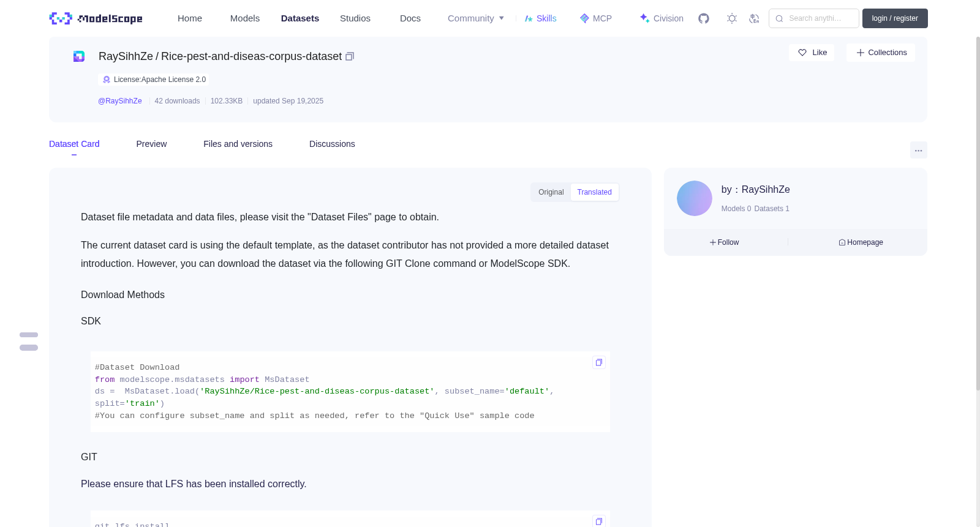Copy the dataset name with the copy icon
The width and height of the screenshot is (980, 527).
[350, 56]
